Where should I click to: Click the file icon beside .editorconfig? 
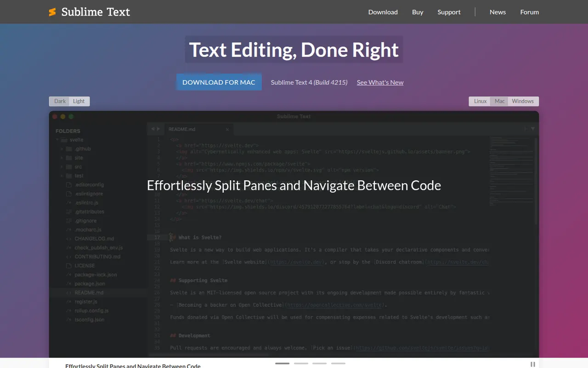coord(69,185)
